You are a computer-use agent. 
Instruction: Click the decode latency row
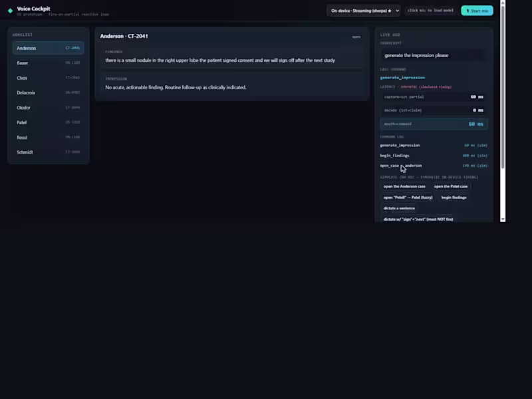[434, 110]
